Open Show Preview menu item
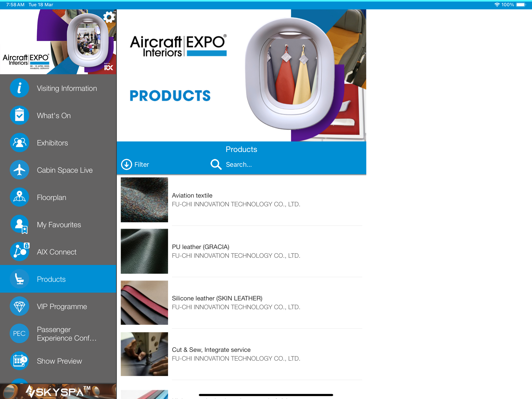 click(x=58, y=361)
